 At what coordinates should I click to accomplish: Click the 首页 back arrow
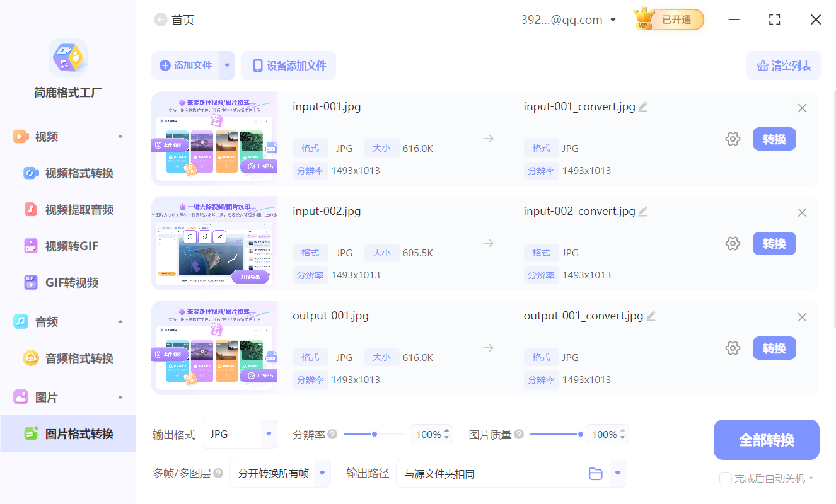tap(161, 20)
